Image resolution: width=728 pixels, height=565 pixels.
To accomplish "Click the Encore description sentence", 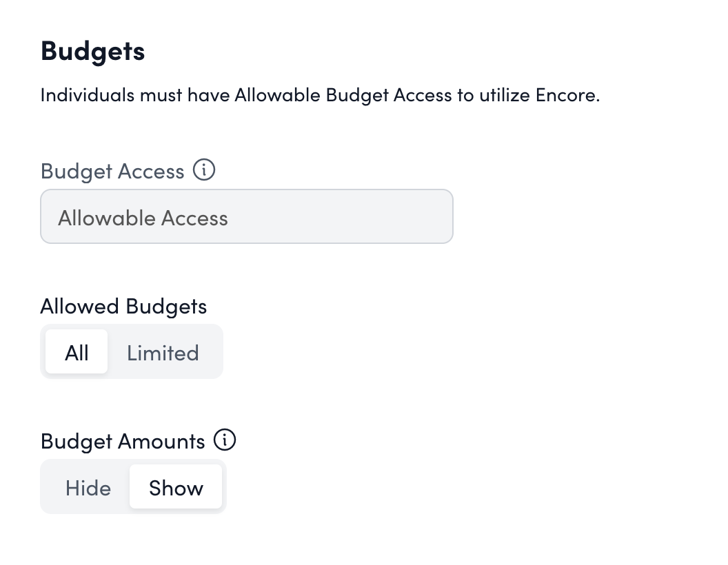I will click(x=320, y=95).
